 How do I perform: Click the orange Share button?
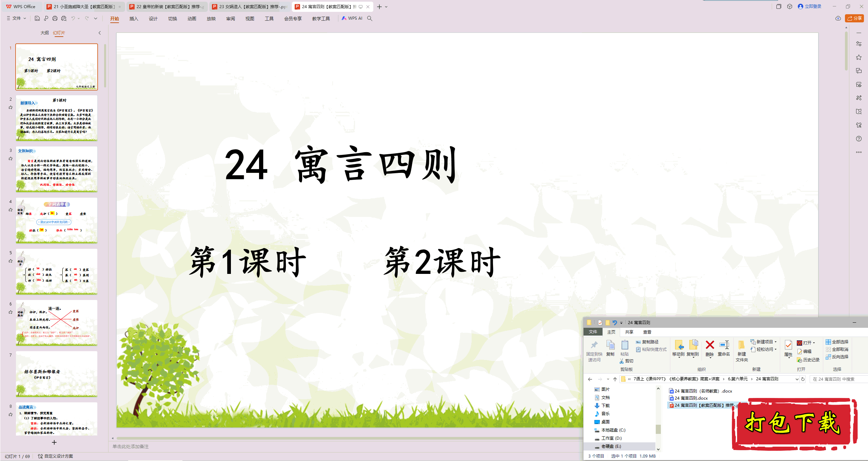click(x=854, y=18)
